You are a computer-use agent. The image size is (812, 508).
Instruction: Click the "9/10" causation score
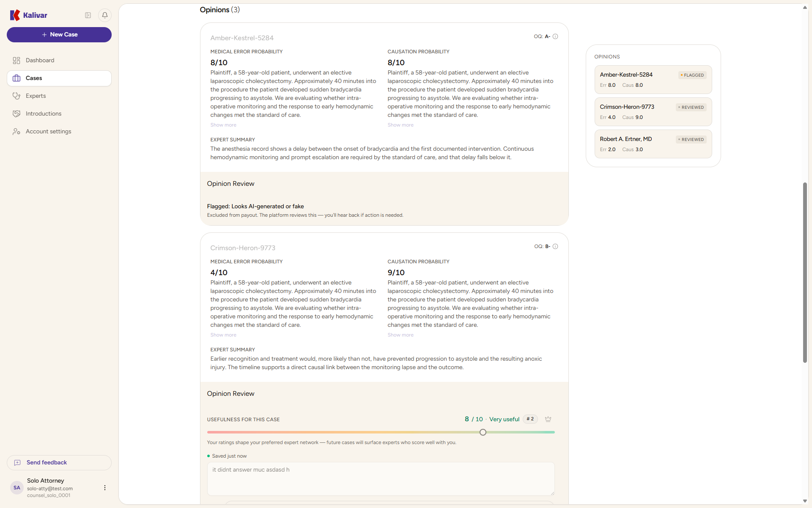coord(396,273)
